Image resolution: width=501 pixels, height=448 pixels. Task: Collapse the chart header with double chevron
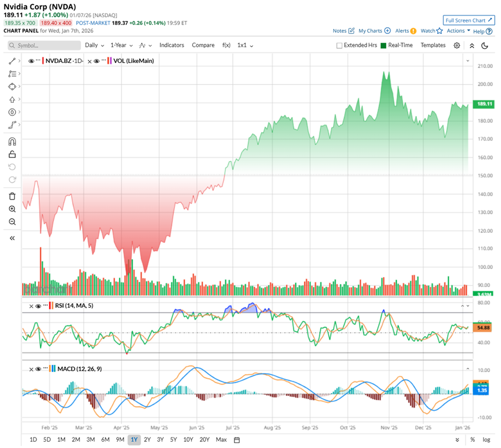(x=472, y=46)
